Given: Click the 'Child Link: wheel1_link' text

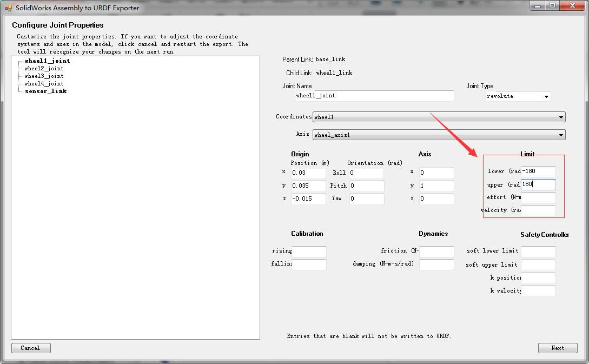Looking at the screenshot, I should (x=319, y=73).
